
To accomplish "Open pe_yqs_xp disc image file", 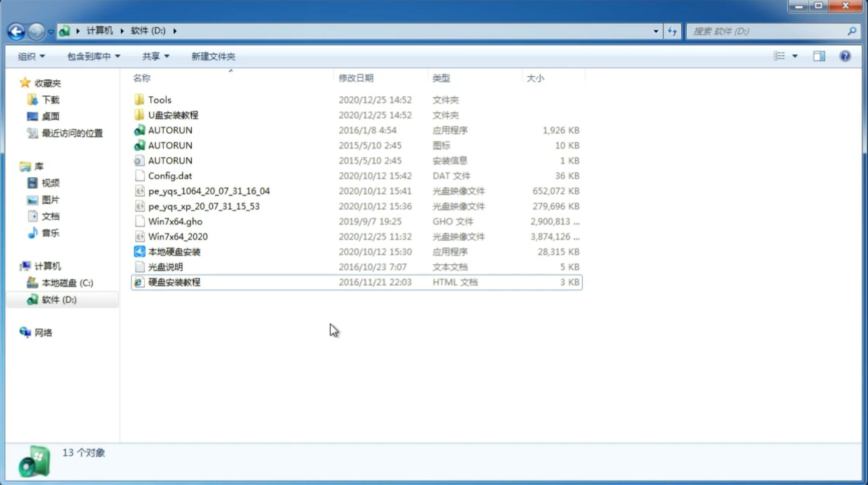I will pos(204,206).
